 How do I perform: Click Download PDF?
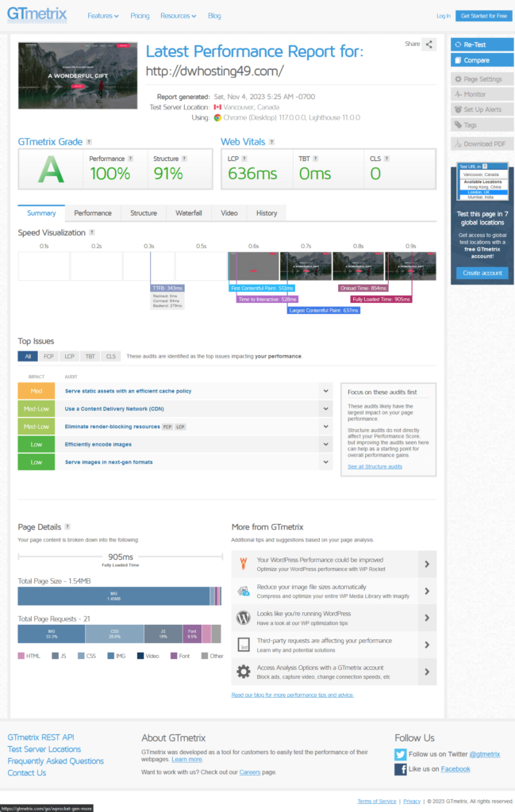pos(482,144)
